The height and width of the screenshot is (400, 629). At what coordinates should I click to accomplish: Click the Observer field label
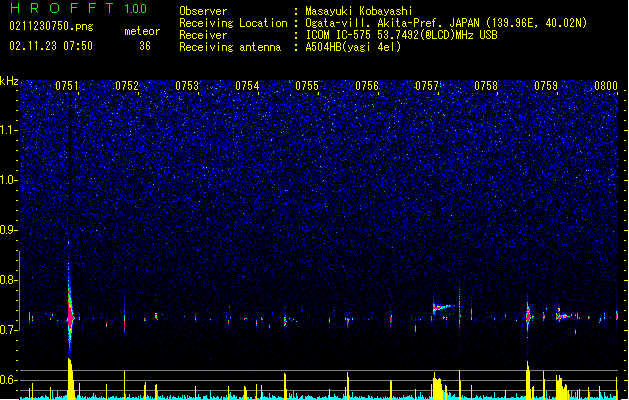click(x=203, y=11)
